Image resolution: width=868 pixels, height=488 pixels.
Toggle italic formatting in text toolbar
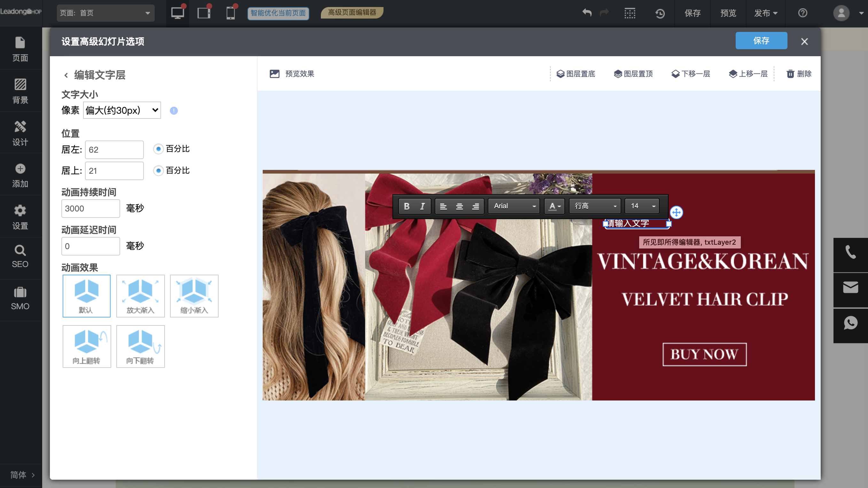[x=422, y=206]
